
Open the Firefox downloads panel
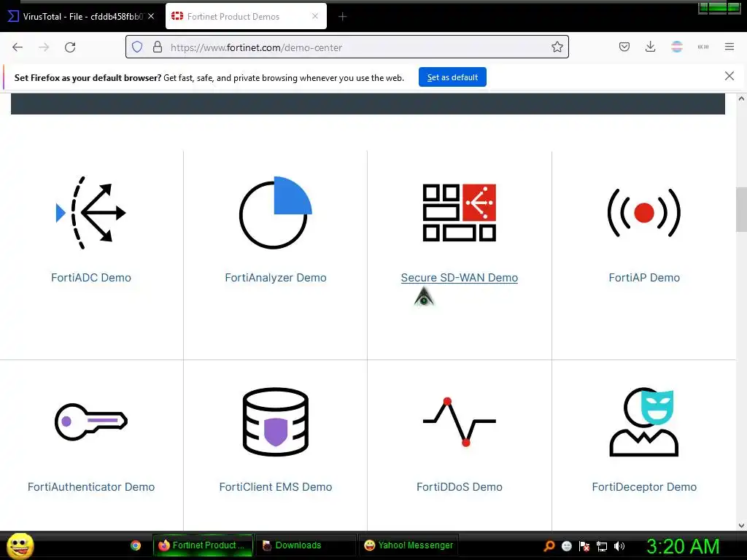tap(650, 47)
